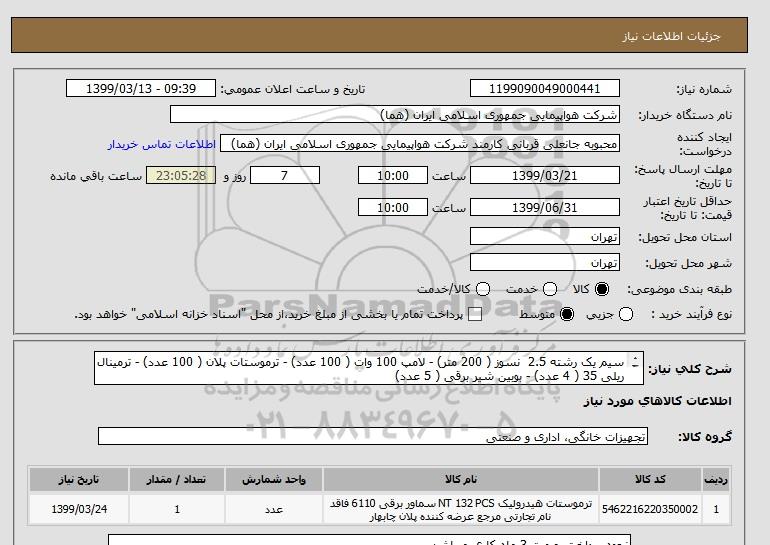Viewport: 770px width, 545px height.
Task: Click the delivery province field تهران
Action: tap(545, 236)
